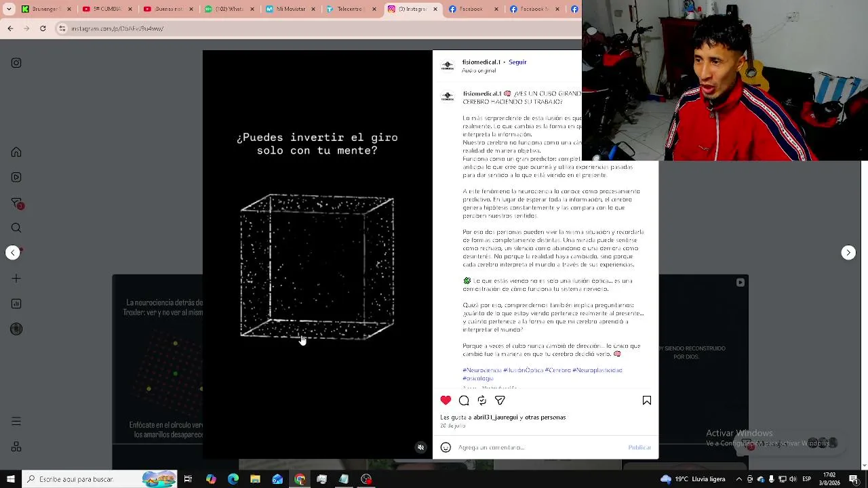
Task: Go to Instagram Home icon
Action: (x=16, y=152)
